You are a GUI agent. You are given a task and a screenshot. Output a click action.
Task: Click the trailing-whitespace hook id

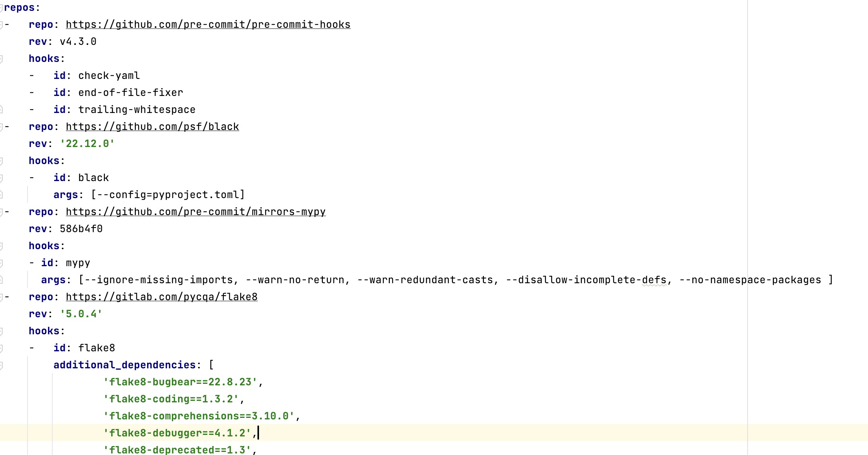pyautogui.click(x=137, y=110)
